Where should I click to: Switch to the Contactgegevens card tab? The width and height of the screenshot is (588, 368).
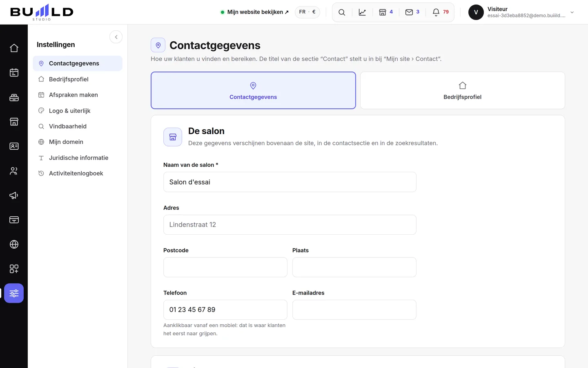(253, 90)
